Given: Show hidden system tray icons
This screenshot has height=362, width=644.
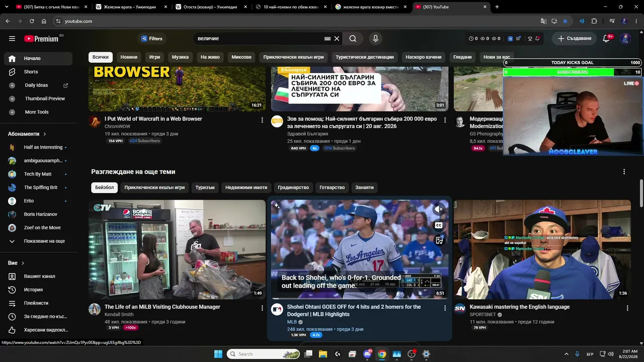Looking at the screenshot, I should click(566, 354).
